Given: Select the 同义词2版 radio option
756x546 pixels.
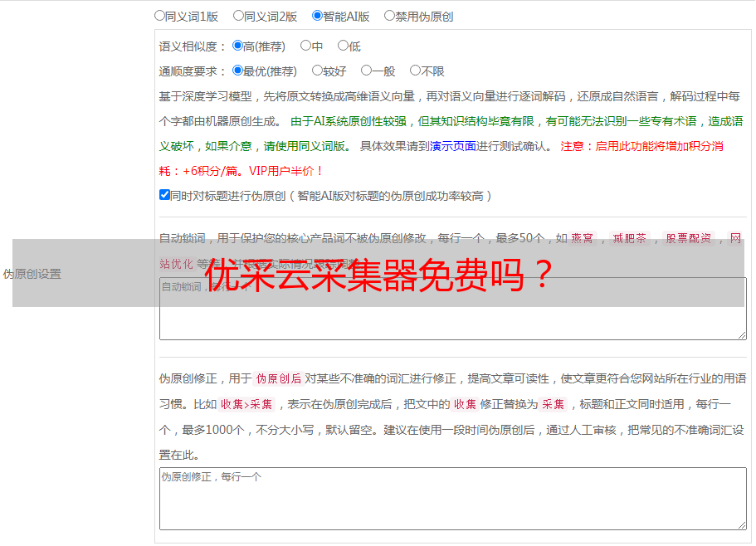Looking at the screenshot, I should pos(238,16).
